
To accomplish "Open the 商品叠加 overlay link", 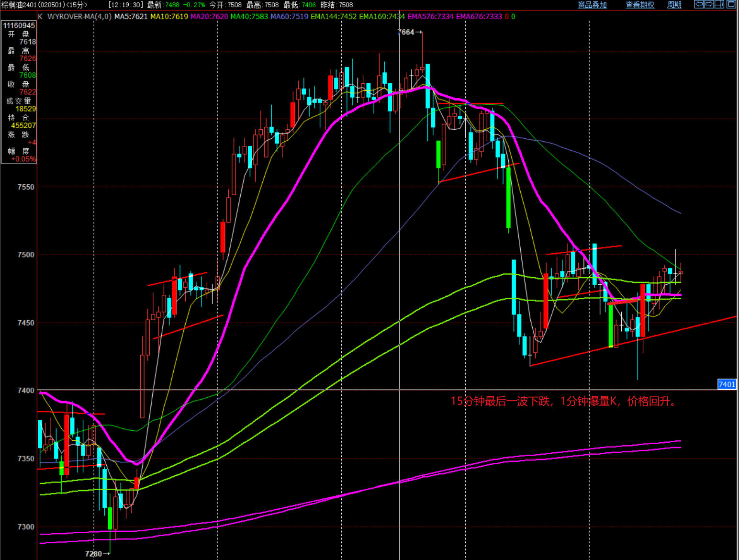I will click(592, 5).
